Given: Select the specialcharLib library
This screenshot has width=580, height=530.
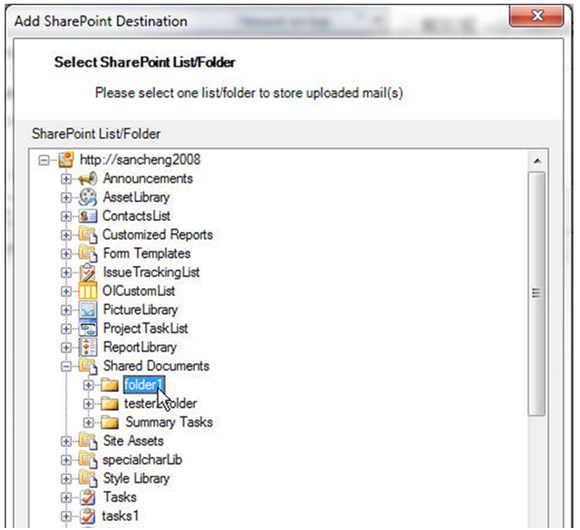Looking at the screenshot, I should [x=142, y=460].
